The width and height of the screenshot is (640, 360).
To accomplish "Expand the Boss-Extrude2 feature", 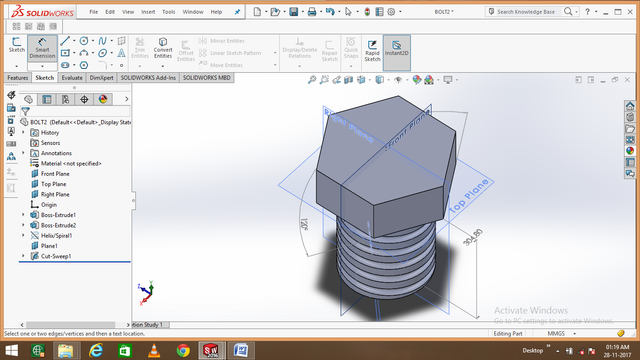I will point(23,225).
